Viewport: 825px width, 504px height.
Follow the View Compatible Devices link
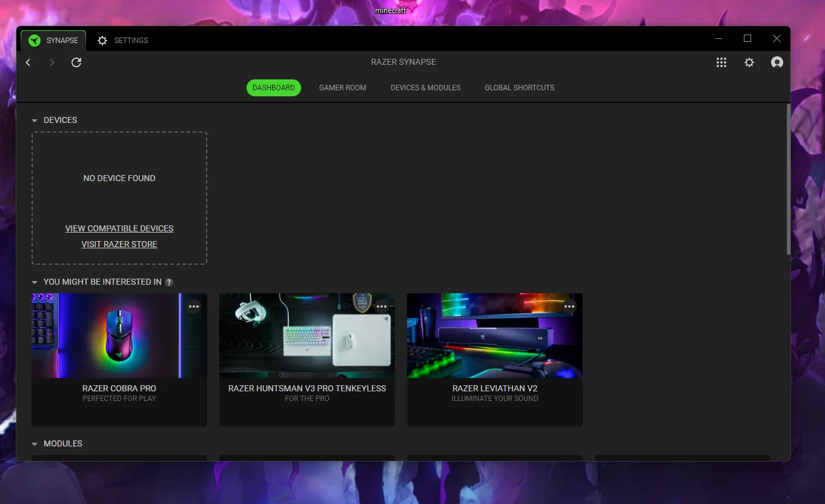(119, 228)
